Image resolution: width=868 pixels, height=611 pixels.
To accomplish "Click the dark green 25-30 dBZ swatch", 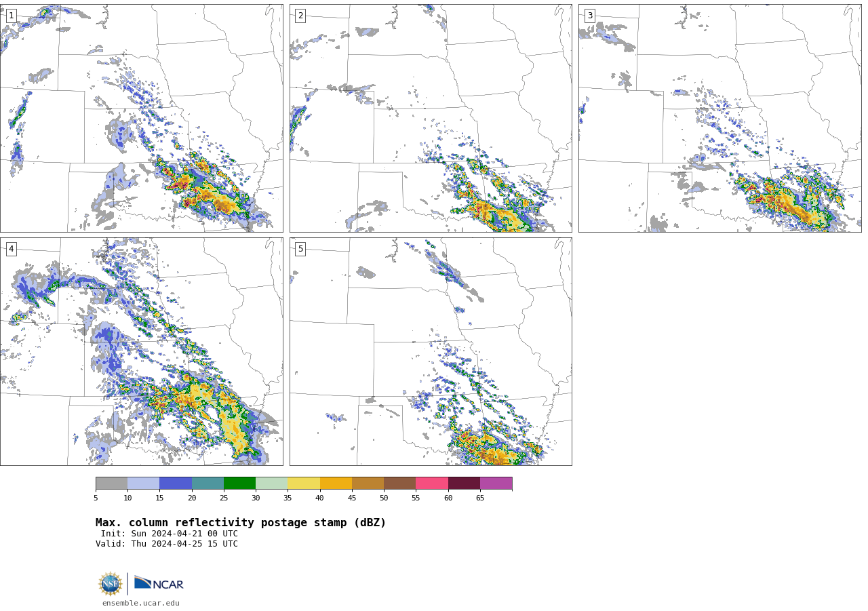I will click(x=239, y=484).
